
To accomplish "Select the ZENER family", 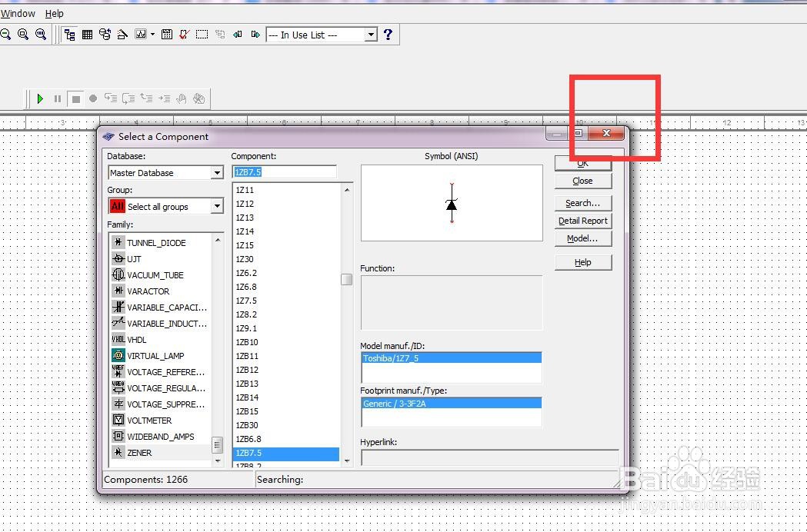I will pyautogui.click(x=160, y=453).
